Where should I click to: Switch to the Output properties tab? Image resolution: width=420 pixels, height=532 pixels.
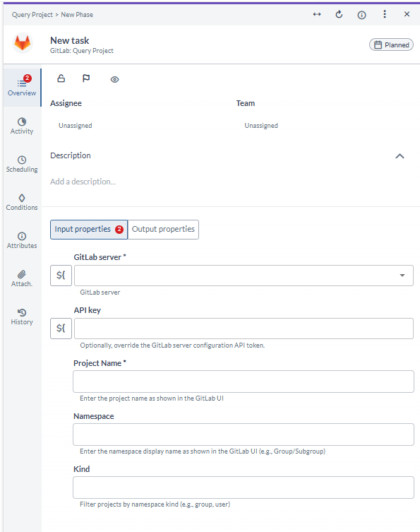[163, 230]
